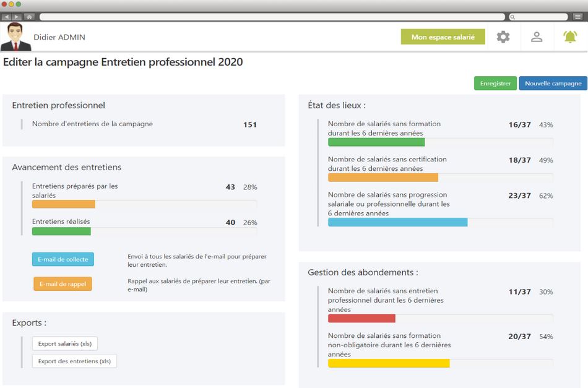Click the browser forward arrow
The width and height of the screenshot is (588, 388).
tap(17, 17)
